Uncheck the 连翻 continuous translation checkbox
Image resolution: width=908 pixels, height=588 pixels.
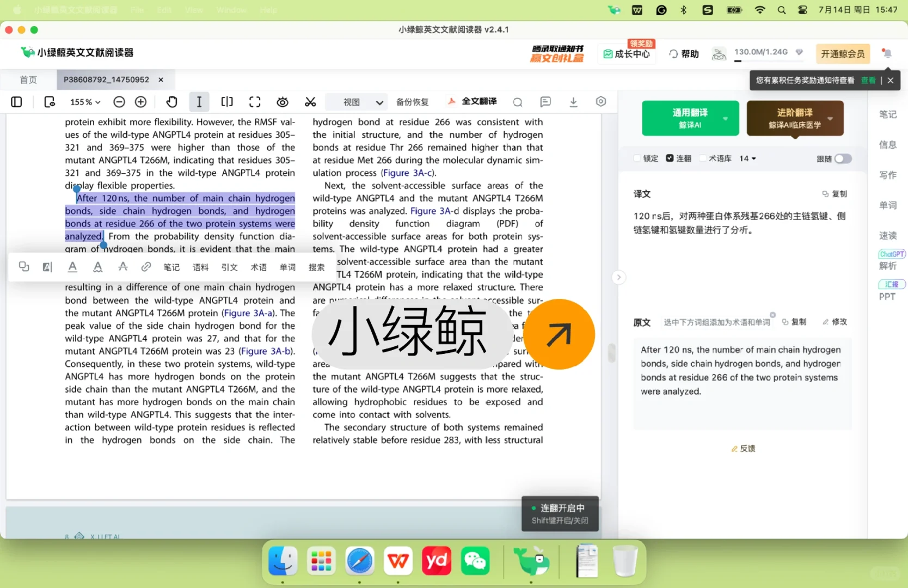pyautogui.click(x=670, y=158)
